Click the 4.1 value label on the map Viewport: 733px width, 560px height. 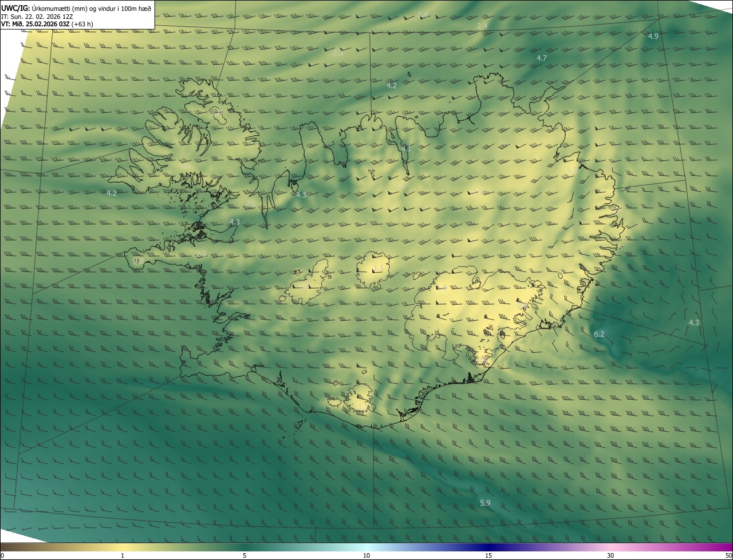[406, 149]
